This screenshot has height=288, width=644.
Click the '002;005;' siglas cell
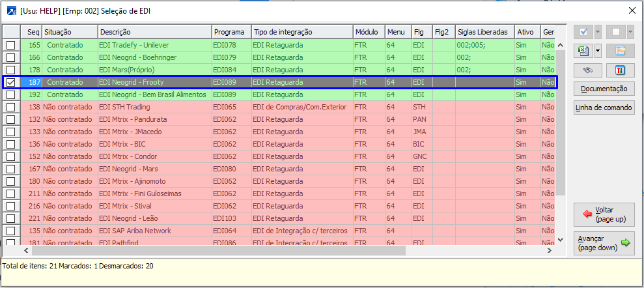click(x=484, y=45)
